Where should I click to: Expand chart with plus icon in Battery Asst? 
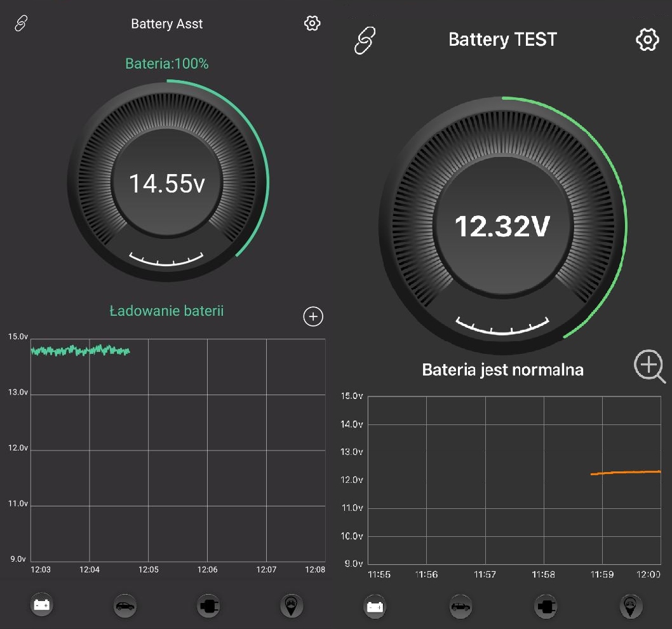point(313,316)
